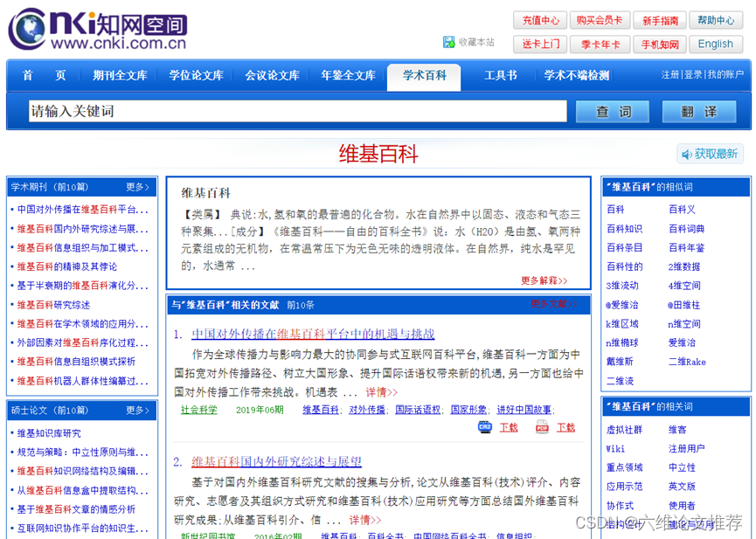Click the 2019年06期 issue text
756x539 pixels.
point(260,410)
